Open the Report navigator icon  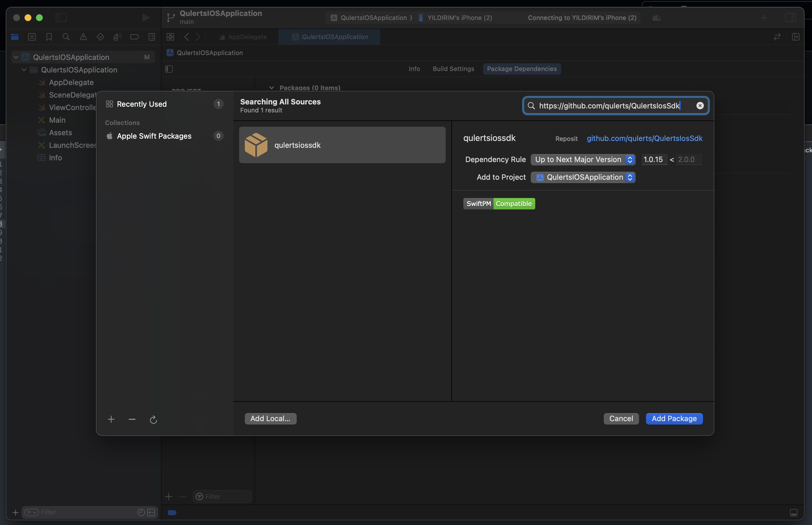[x=152, y=37]
